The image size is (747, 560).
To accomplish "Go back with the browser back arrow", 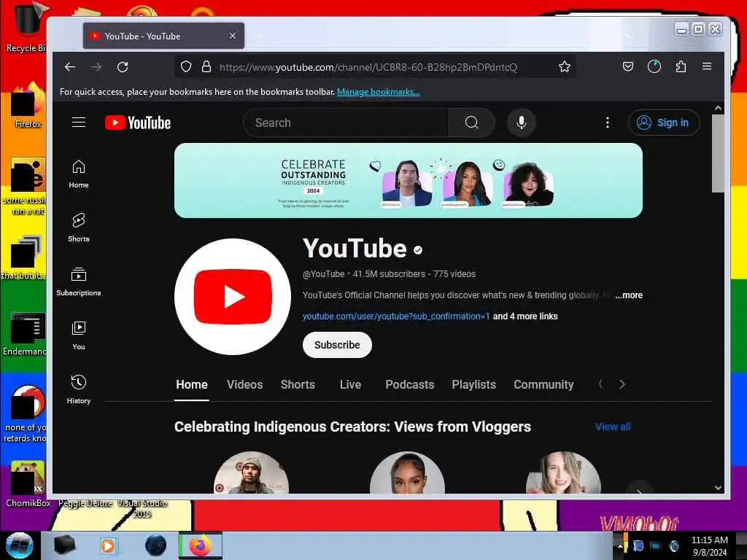I will click(x=70, y=67).
